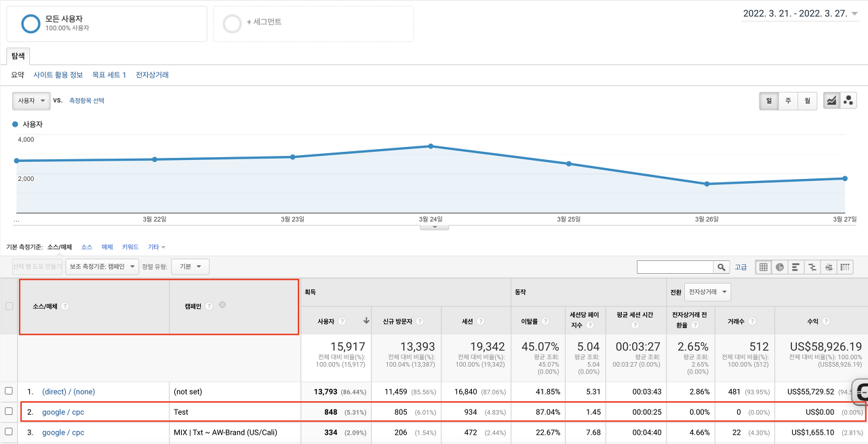This screenshot has width=868, height=444.
Task: Click revenue value US$1,655.10
Action: point(813,432)
